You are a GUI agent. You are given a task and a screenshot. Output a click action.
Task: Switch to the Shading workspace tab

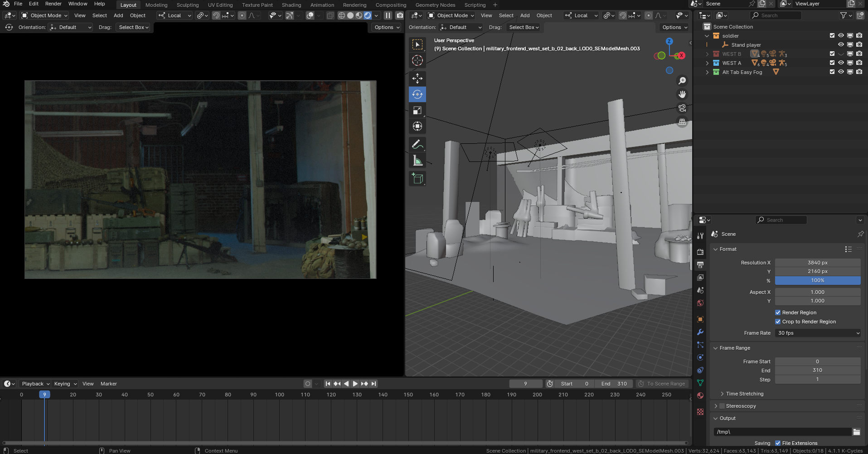pos(291,5)
